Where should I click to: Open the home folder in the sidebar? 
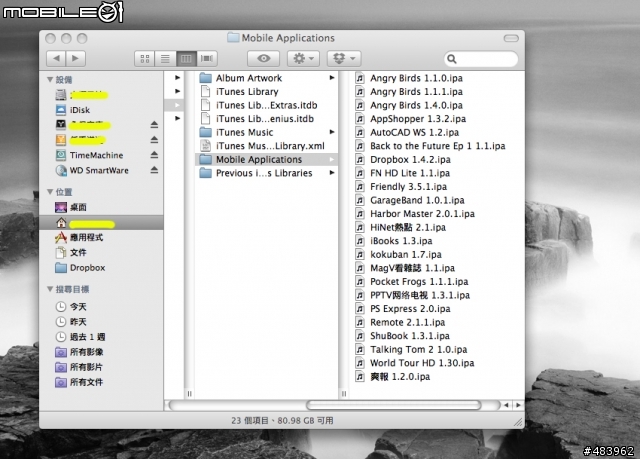click(x=101, y=223)
